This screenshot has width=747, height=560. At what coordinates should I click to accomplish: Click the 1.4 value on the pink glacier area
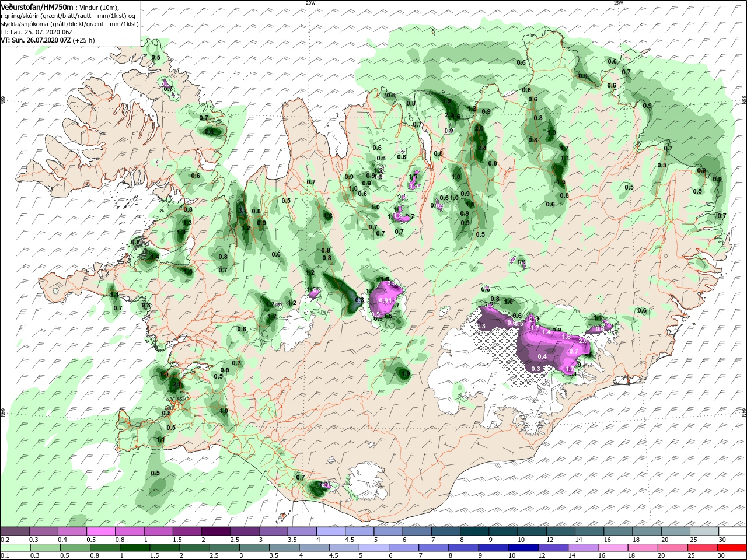(x=546, y=332)
